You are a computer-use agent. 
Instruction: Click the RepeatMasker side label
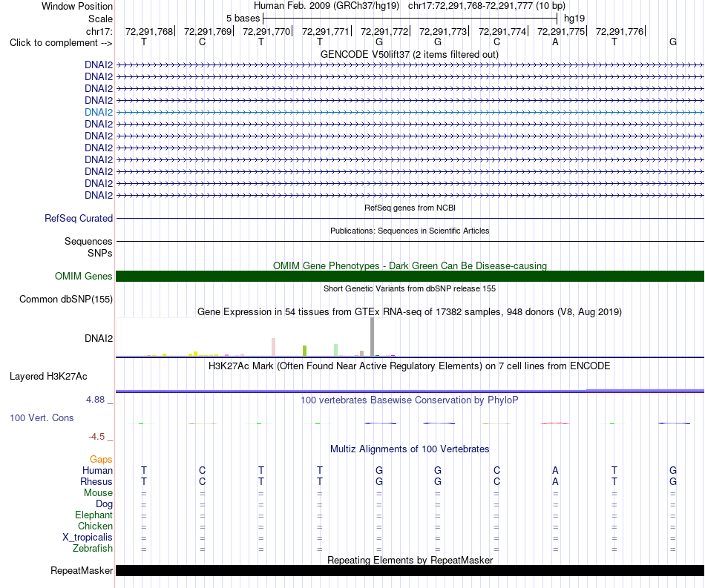[x=82, y=570]
